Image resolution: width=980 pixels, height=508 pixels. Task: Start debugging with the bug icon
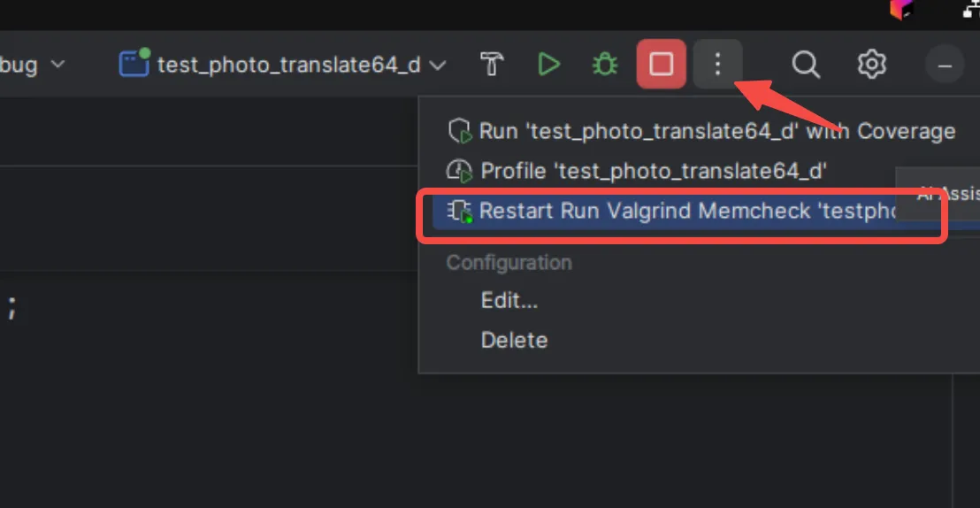pyautogui.click(x=604, y=64)
